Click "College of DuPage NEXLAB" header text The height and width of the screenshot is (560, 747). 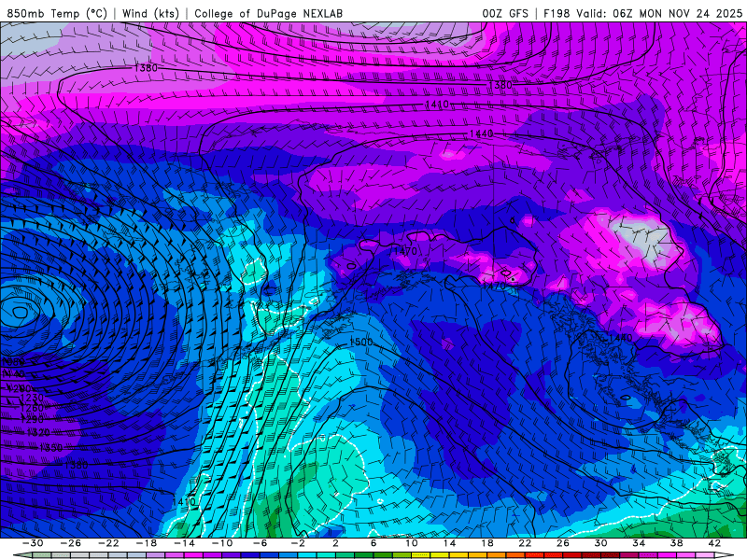click(268, 13)
